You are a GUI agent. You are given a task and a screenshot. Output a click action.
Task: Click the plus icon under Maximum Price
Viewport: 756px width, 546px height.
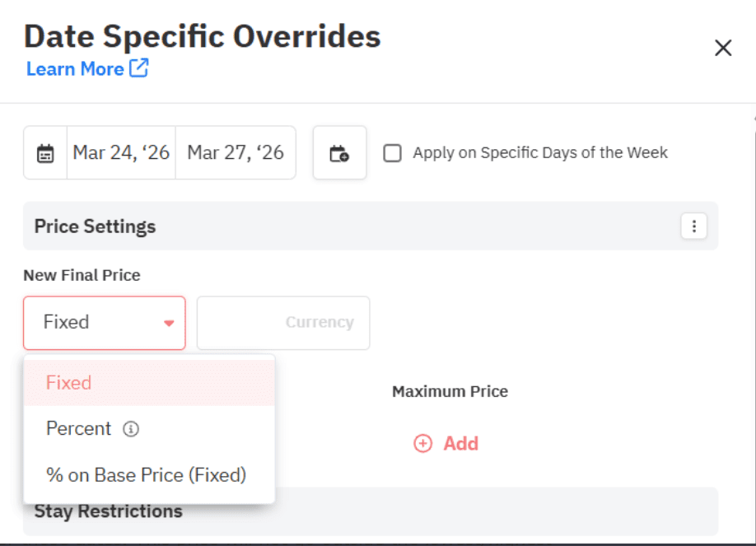click(x=422, y=443)
